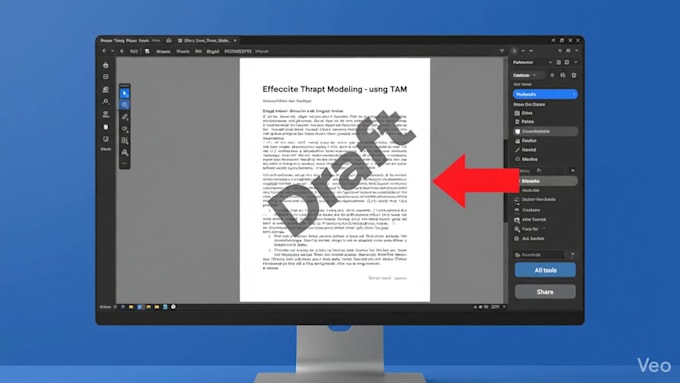Image resolution: width=680 pixels, height=383 pixels.
Task: Open the fourth toolbar menu item
Action: coord(213,51)
